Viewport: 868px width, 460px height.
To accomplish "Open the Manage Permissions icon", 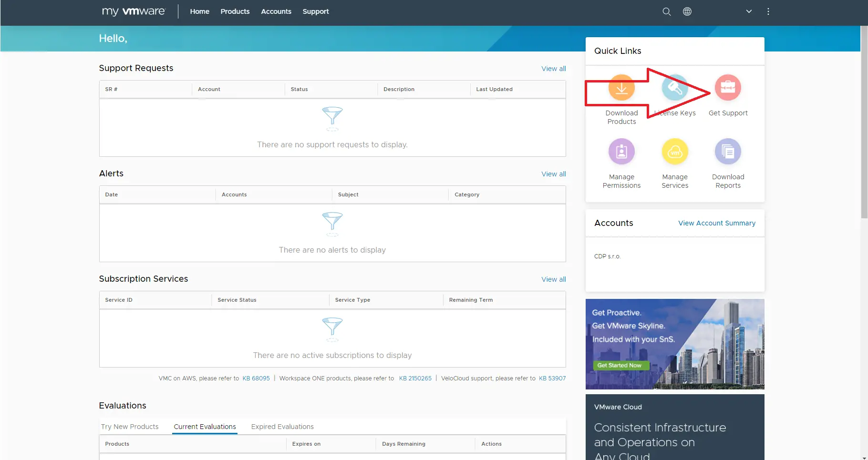I will [621, 152].
